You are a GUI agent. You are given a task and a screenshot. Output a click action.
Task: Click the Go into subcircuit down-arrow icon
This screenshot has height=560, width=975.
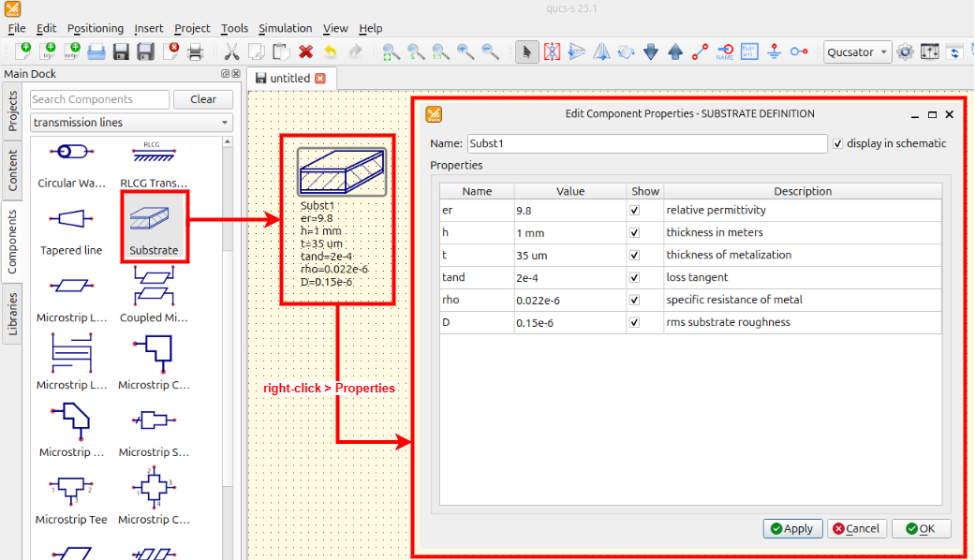(x=650, y=52)
